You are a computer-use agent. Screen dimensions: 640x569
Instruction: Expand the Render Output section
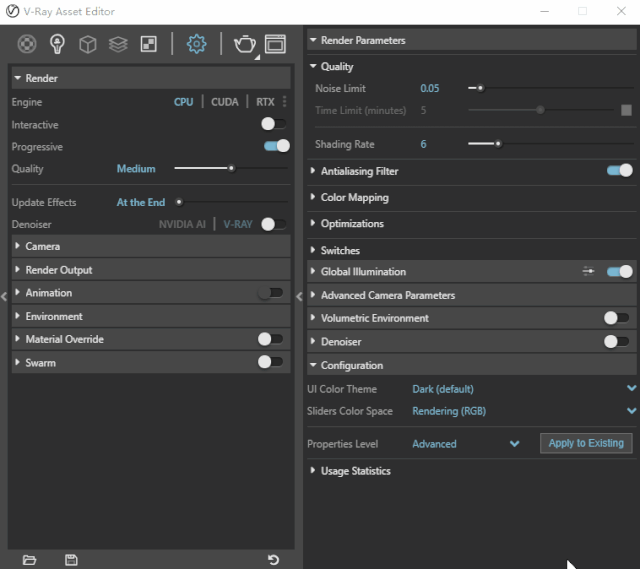click(151, 270)
